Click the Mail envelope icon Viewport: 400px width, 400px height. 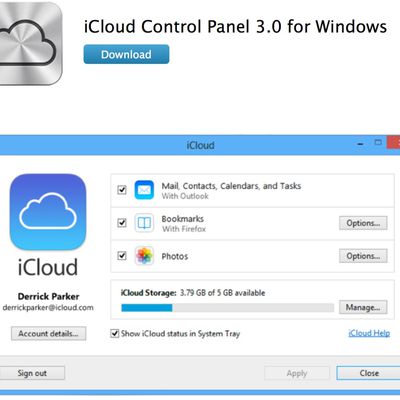[144, 190]
